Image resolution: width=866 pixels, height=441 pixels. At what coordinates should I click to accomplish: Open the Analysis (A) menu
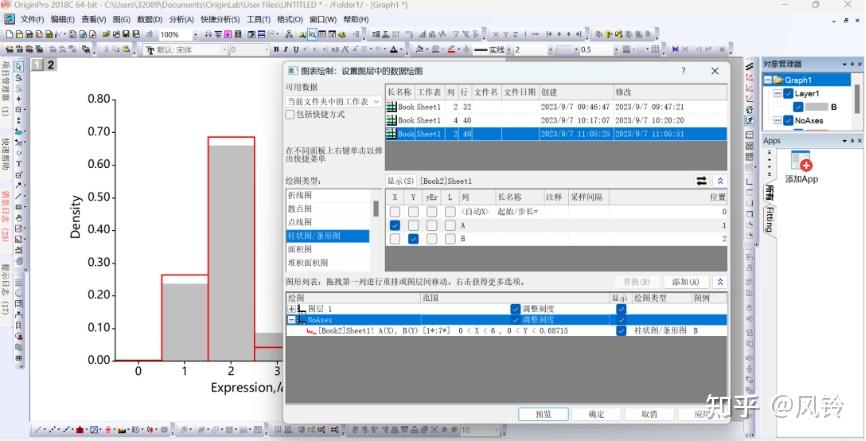(181, 19)
